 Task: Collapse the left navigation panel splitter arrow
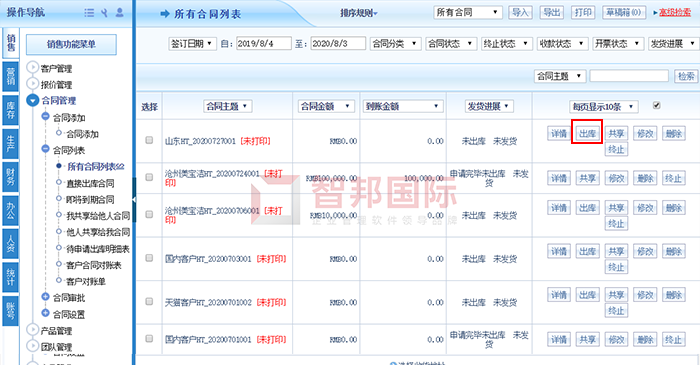134,199
